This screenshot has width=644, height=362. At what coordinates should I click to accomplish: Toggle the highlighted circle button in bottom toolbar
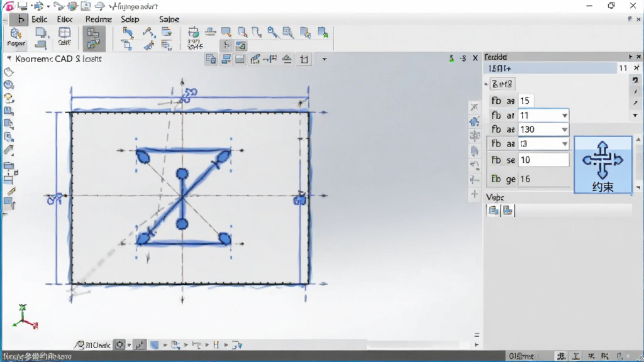click(x=119, y=345)
